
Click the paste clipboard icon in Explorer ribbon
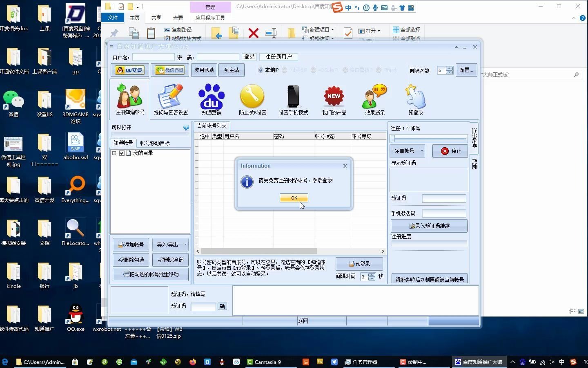[x=151, y=33]
